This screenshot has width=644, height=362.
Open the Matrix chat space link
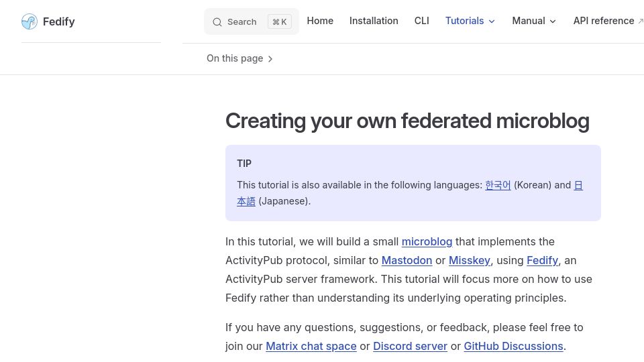(311, 347)
